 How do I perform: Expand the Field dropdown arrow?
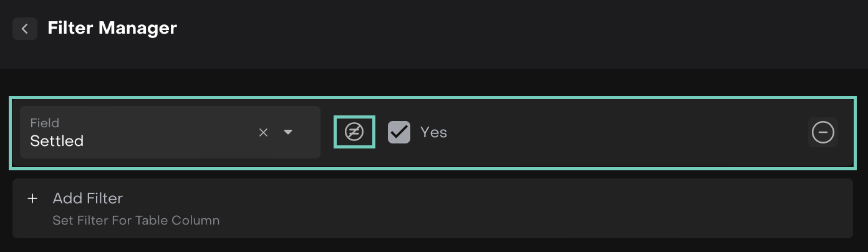click(x=288, y=132)
